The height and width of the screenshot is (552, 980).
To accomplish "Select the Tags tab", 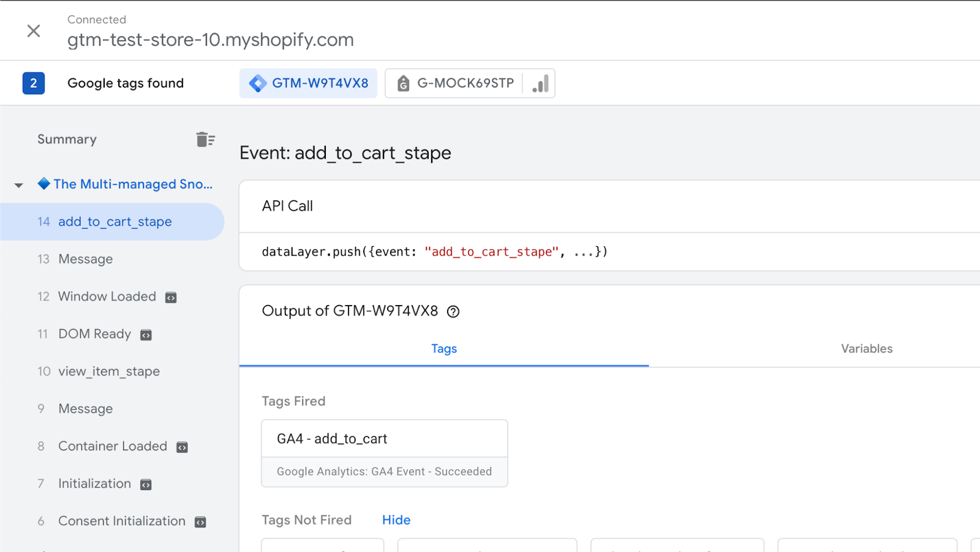I will pyautogui.click(x=443, y=349).
